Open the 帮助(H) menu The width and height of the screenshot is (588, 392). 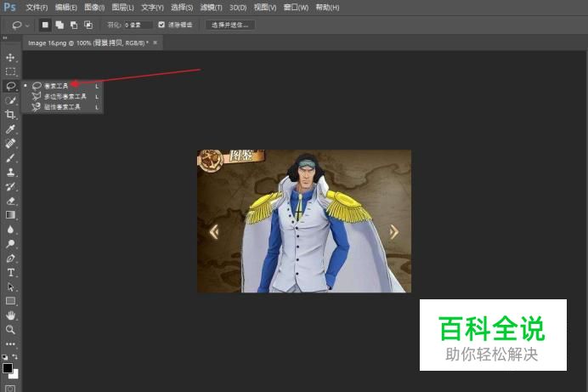coord(327,8)
